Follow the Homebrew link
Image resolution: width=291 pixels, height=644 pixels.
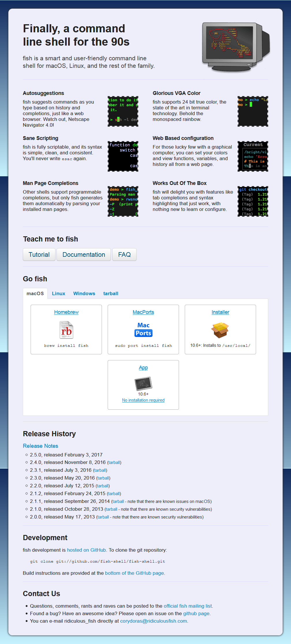pyautogui.click(x=66, y=312)
